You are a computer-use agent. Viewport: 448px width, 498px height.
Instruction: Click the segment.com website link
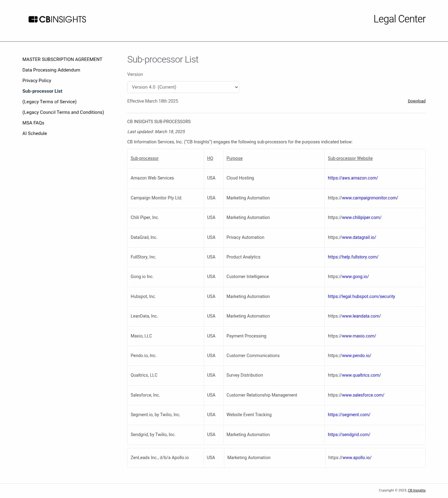pos(349,415)
